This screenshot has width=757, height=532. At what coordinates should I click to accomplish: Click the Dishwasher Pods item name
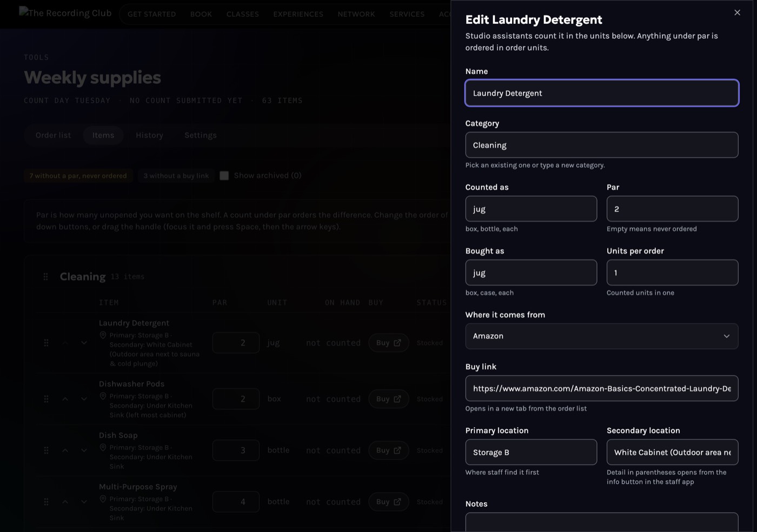click(131, 384)
